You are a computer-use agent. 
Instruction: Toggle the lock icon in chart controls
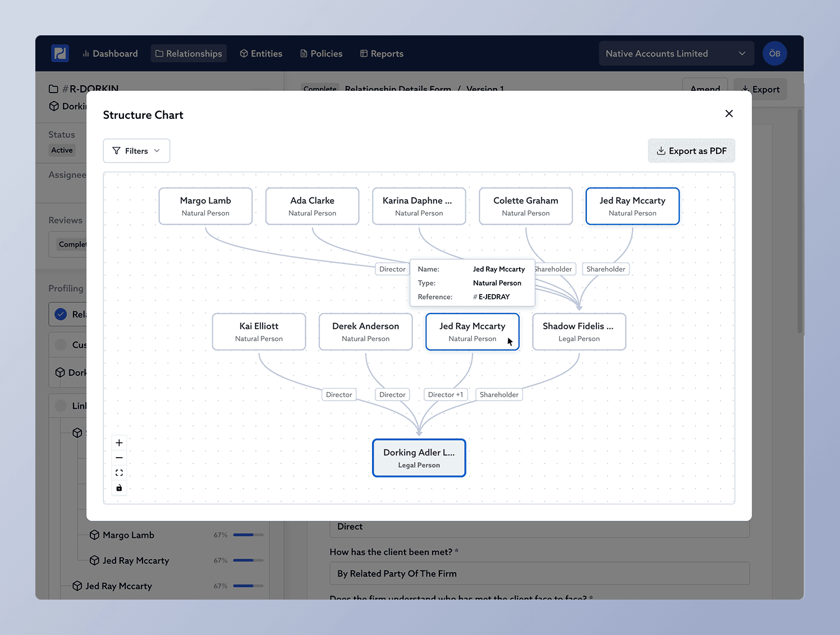[118, 487]
